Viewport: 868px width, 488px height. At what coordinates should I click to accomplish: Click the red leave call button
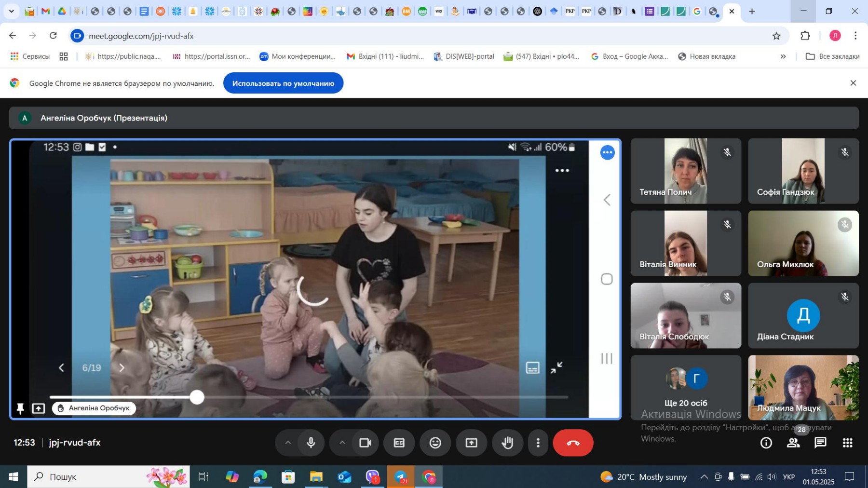[x=572, y=443]
